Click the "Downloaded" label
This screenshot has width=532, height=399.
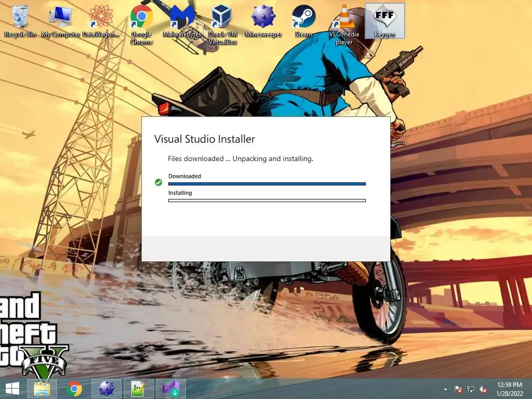pyautogui.click(x=184, y=176)
